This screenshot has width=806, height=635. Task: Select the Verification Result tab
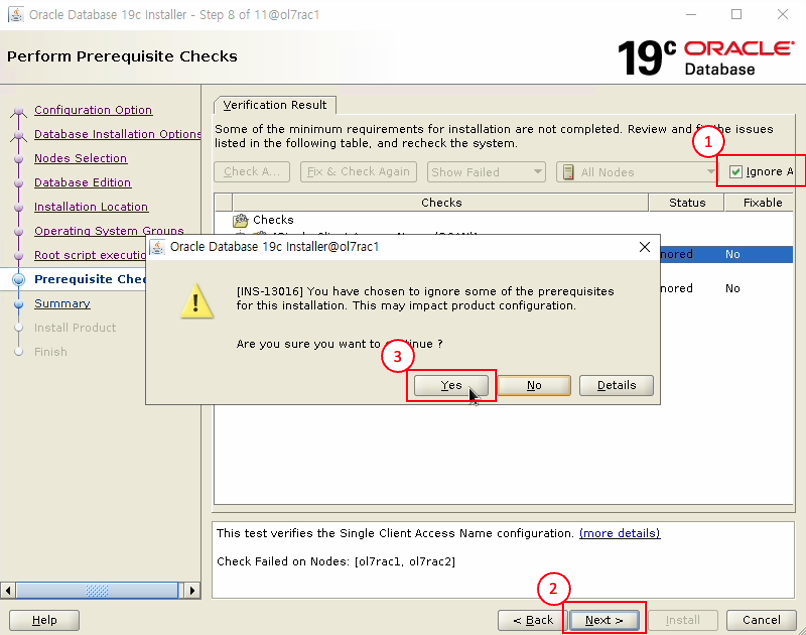tap(275, 105)
